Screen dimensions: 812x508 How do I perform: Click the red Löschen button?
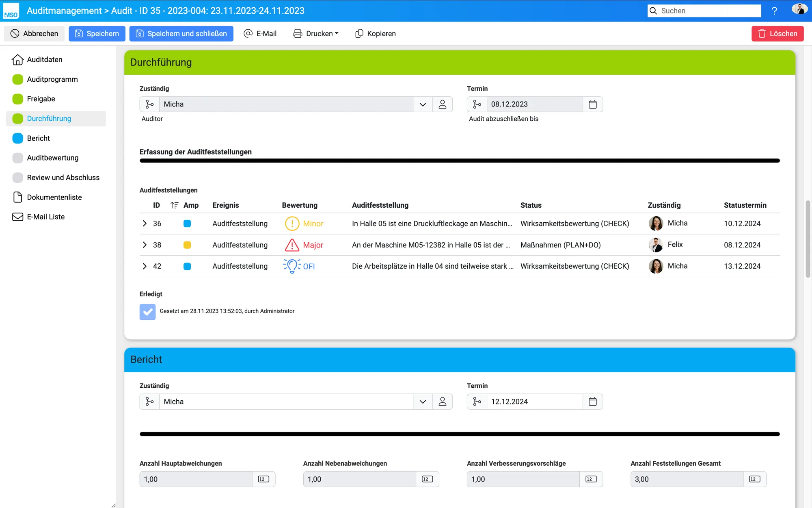click(x=777, y=34)
